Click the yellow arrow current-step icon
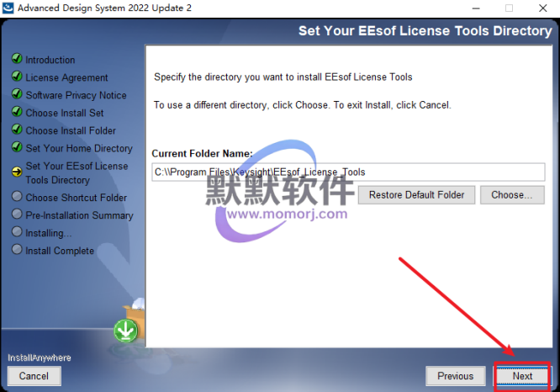The height and width of the screenshot is (392, 560). pyautogui.click(x=17, y=172)
